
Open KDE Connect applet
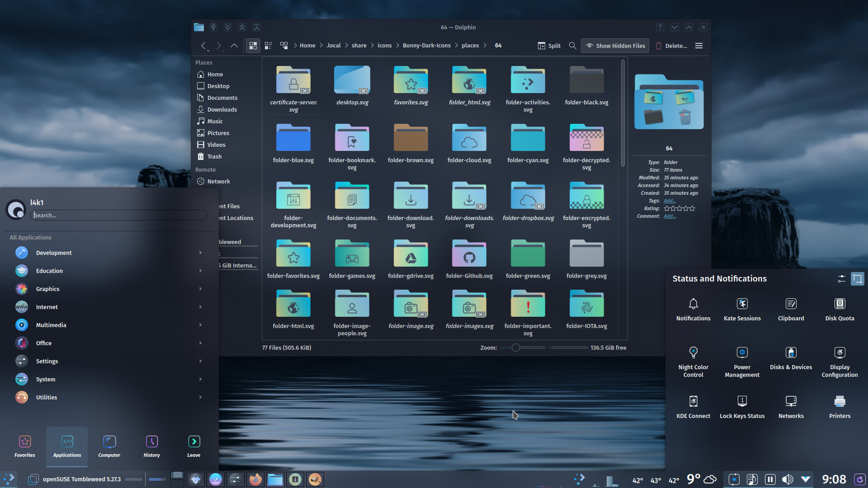point(693,407)
